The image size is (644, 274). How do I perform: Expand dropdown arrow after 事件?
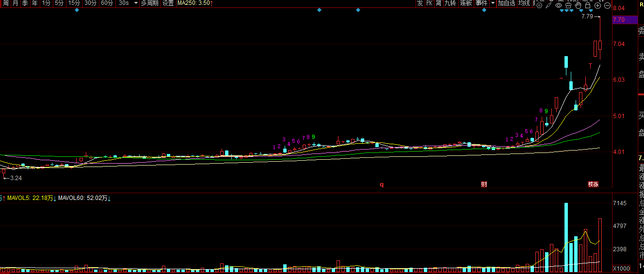(x=493, y=3)
